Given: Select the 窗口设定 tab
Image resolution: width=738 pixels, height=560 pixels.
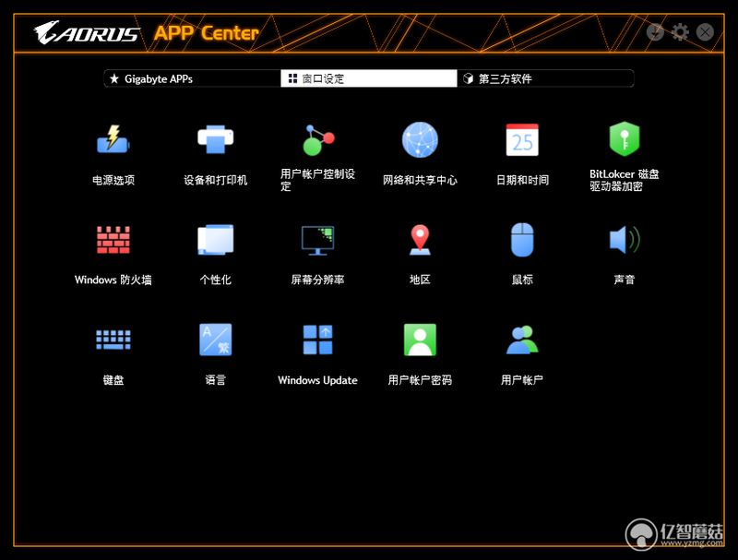Looking at the screenshot, I should pyautogui.click(x=368, y=78).
